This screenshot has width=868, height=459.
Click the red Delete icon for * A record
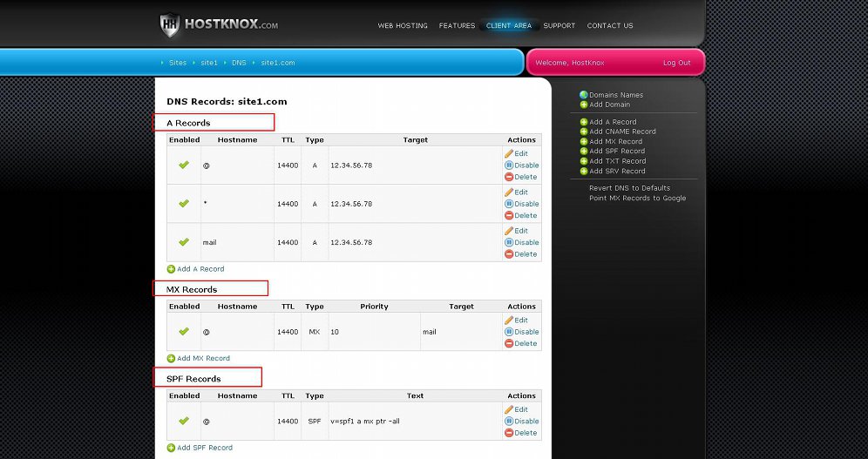(x=509, y=216)
